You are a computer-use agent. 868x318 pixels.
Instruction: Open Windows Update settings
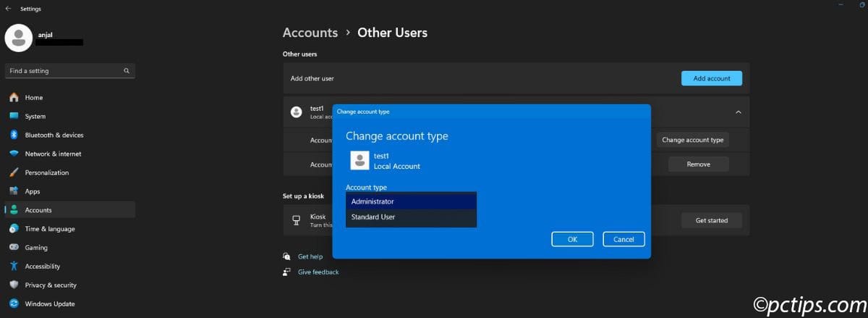pos(69,304)
